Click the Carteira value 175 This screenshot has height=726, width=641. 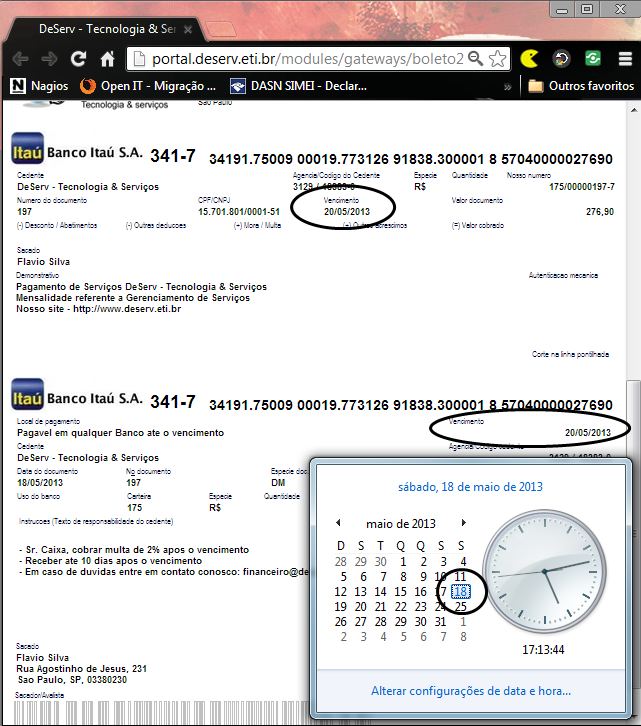pos(134,507)
